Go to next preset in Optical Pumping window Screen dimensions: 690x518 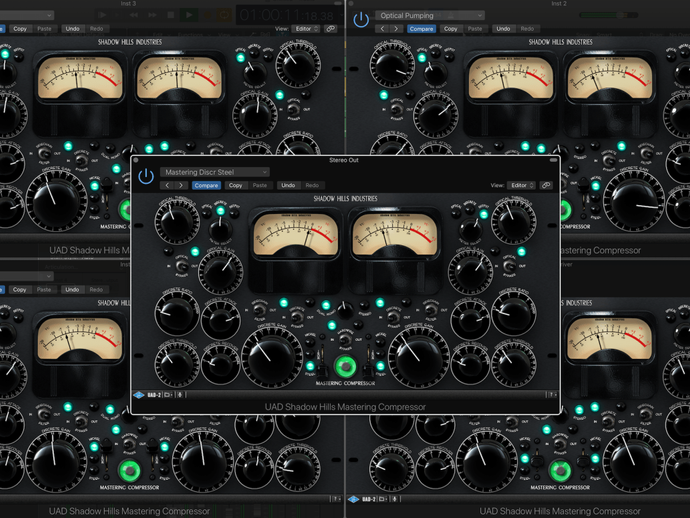click(396, 29)
